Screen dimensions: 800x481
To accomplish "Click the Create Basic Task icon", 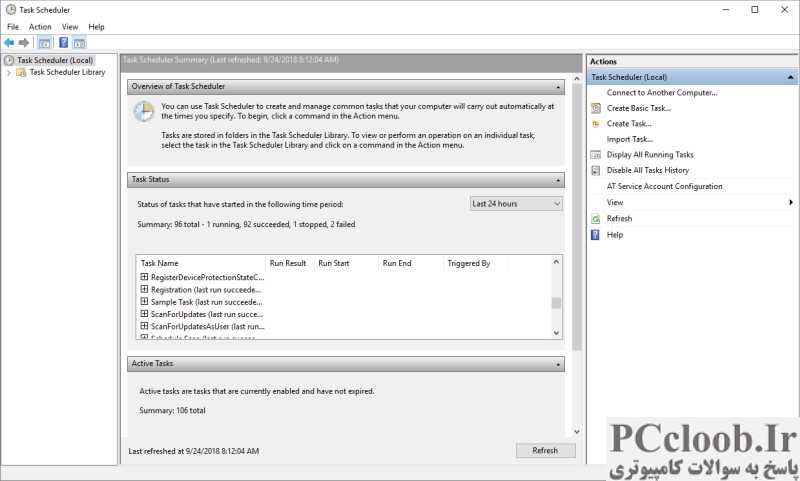I will [x=595, y=108].
